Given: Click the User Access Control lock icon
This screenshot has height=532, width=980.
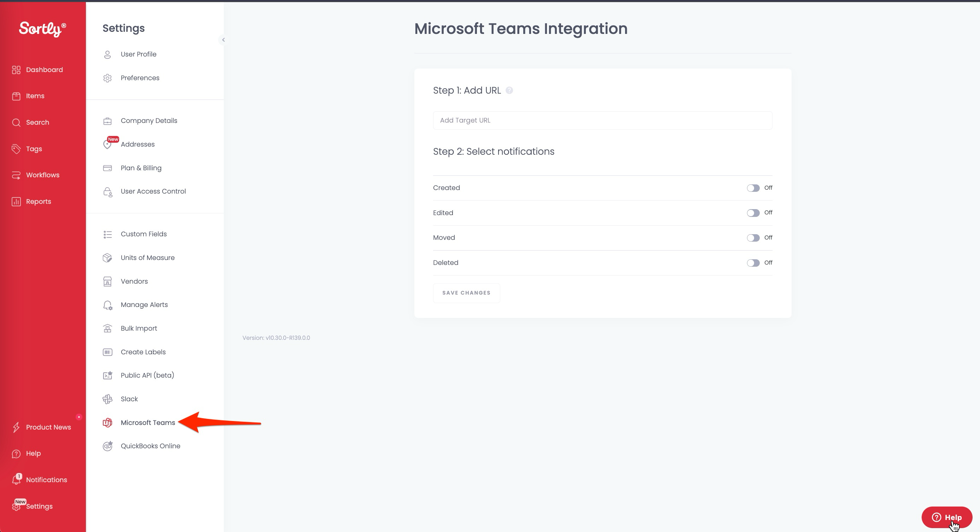Looking at the screenshot, I should coord(108,192).
